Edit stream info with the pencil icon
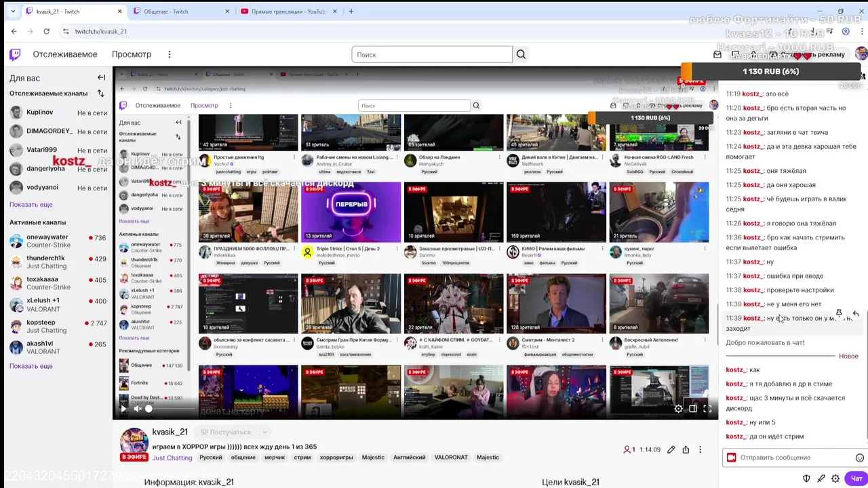This screenshot has height=488, width=868. 671,449
